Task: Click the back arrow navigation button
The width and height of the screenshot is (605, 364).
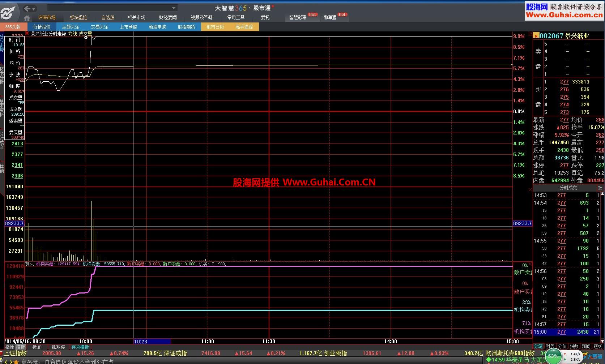Action: (27, 8)
